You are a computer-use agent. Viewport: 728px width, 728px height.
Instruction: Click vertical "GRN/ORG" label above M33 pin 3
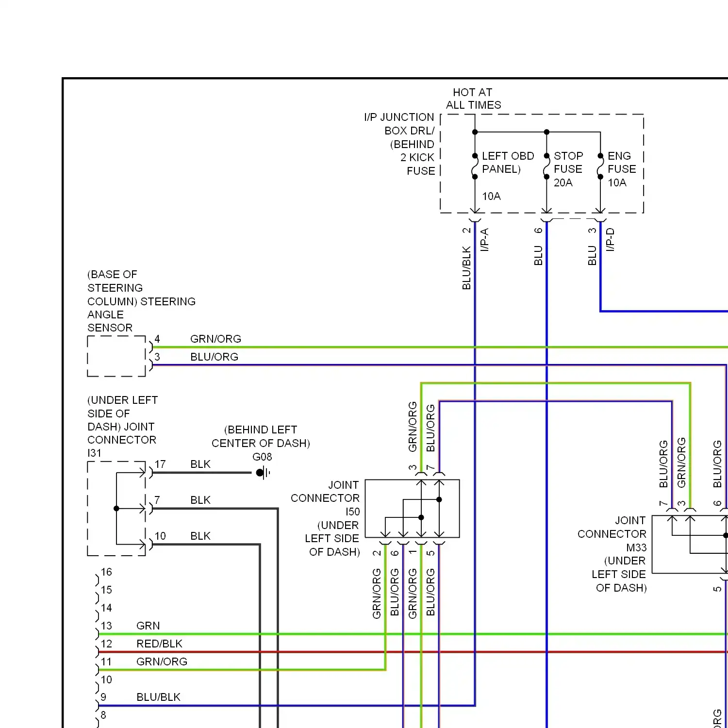(x=681, y=463)
